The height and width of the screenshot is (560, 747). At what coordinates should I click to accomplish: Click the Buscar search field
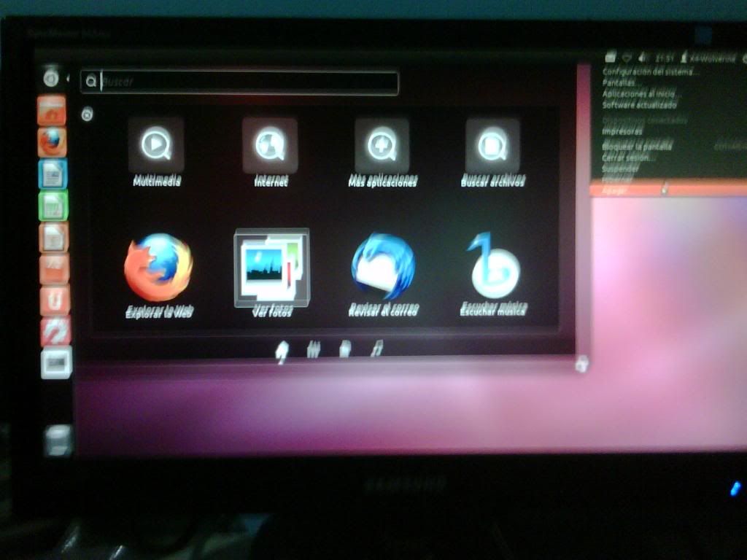coord(239,82)
